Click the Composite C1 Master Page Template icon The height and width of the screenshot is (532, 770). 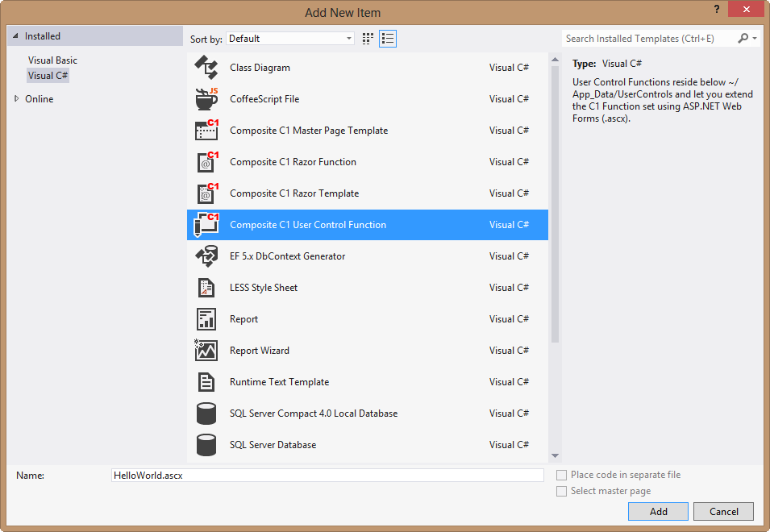[x=206, y=131]
